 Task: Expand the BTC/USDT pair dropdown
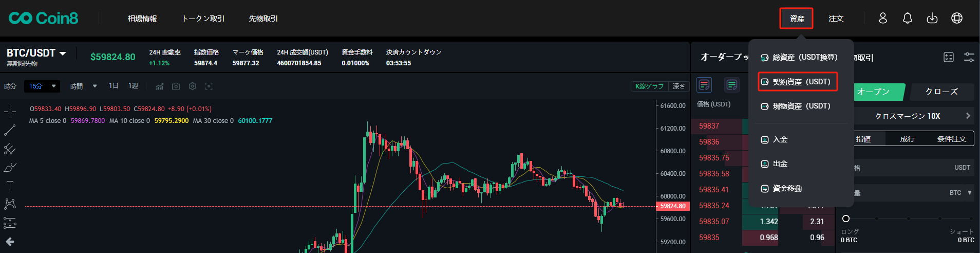[63, 53]
